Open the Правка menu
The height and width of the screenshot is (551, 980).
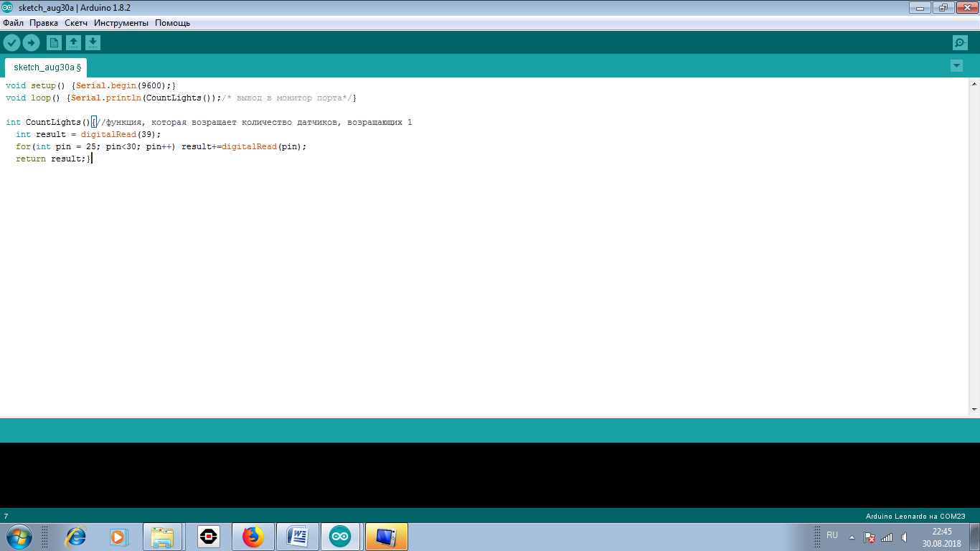point(44,23)
